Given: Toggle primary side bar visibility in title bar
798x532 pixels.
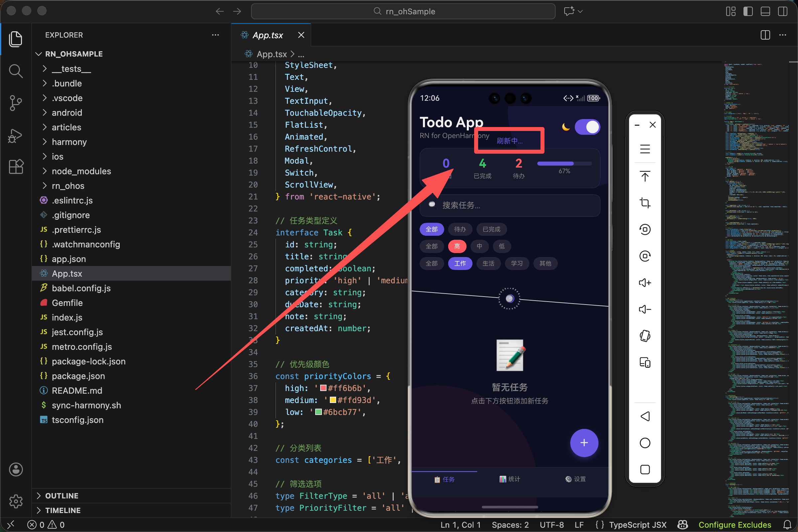Looking at the screenshot, I should 748,11.
